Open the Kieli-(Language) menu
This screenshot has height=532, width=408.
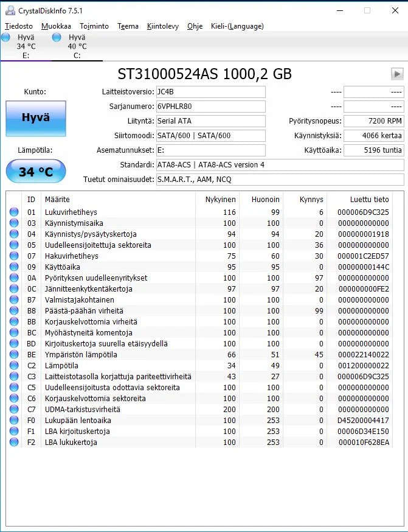[237, 26]
